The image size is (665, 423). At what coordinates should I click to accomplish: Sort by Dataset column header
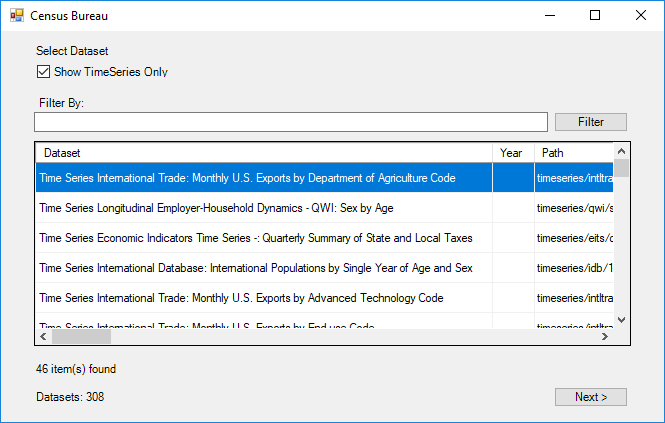point(264,153)
